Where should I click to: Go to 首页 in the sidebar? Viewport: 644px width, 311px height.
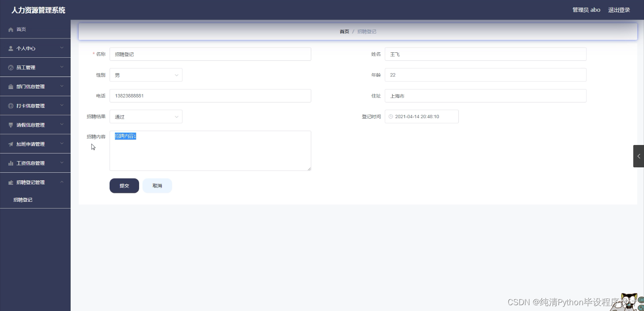[x=35, y=29]
